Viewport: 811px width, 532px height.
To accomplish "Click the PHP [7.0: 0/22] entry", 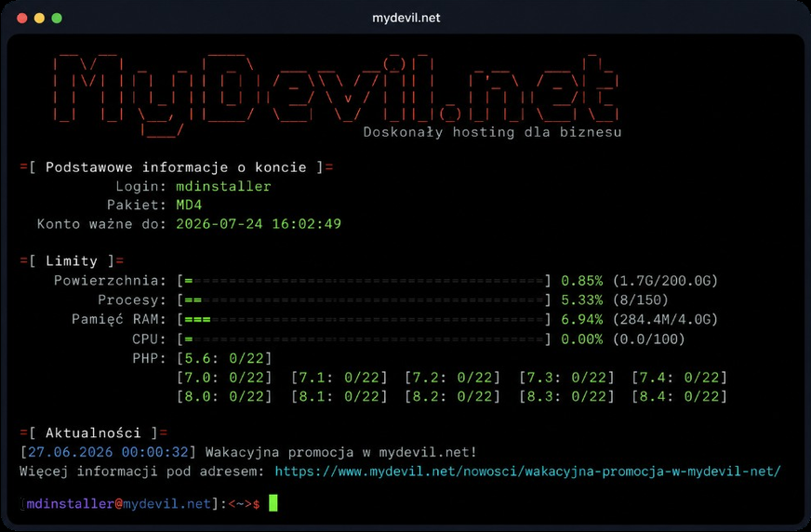I will click(x=224, y=378).
